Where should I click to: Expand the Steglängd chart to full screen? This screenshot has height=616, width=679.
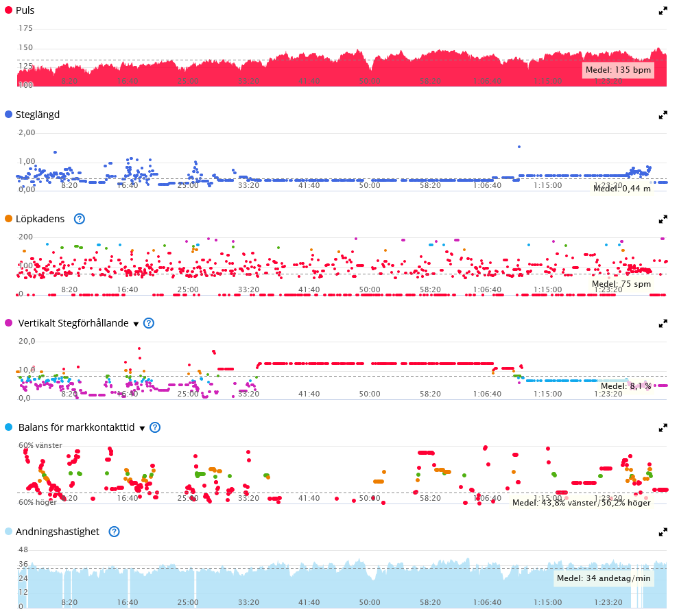pyautogui.click(x=663, y=115)
